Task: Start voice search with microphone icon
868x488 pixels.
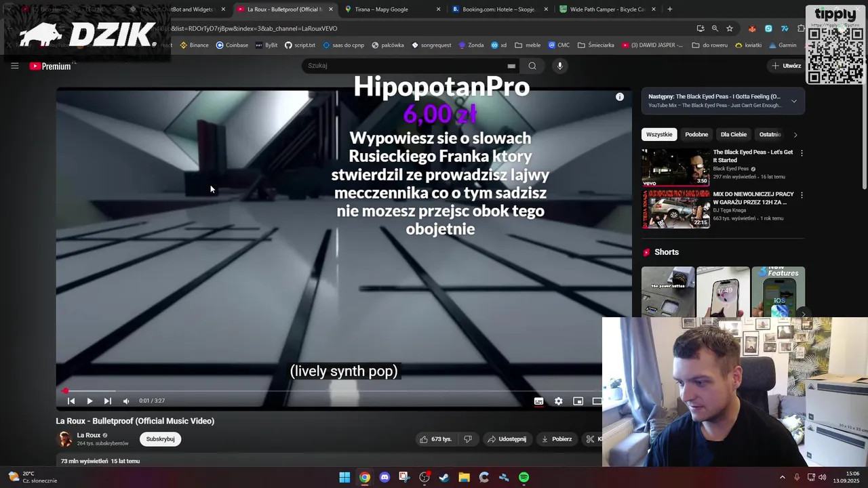Action: (x=559, y=66)
